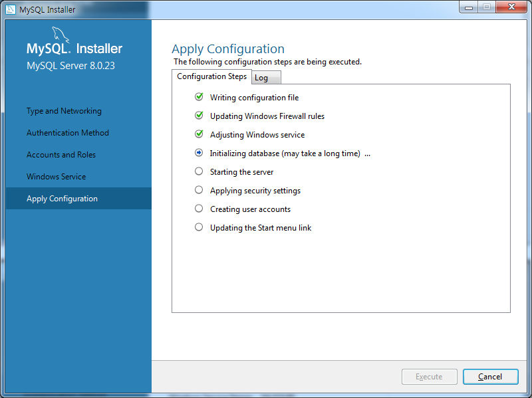Click Updating the Start menu link label
The image size is (532, 398).
261,228
